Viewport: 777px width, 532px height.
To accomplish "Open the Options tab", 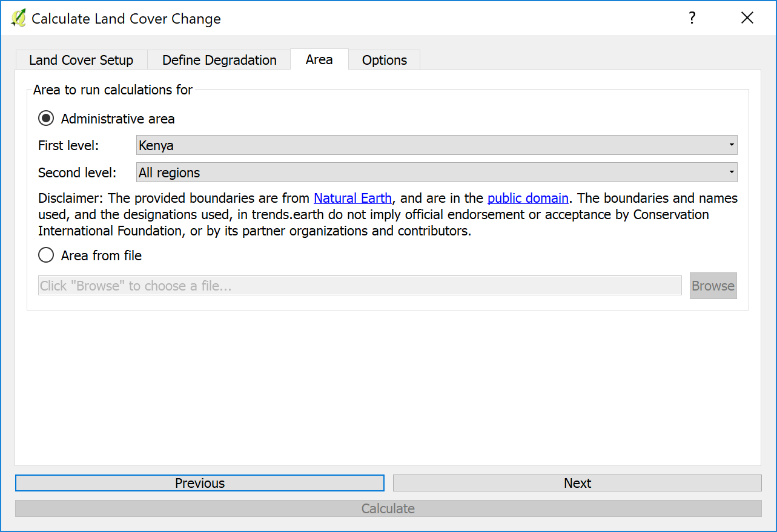I will pos(384,60).
